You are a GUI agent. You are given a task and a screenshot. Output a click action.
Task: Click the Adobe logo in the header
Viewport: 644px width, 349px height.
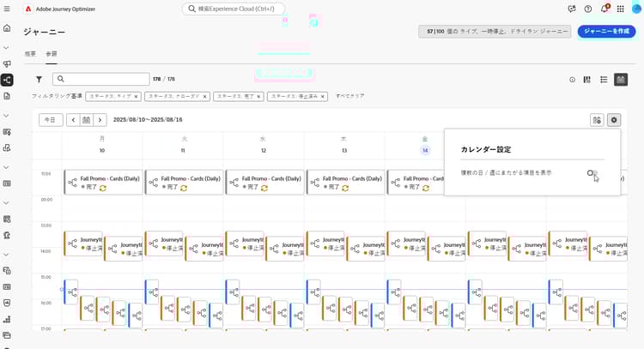point(28,9)
